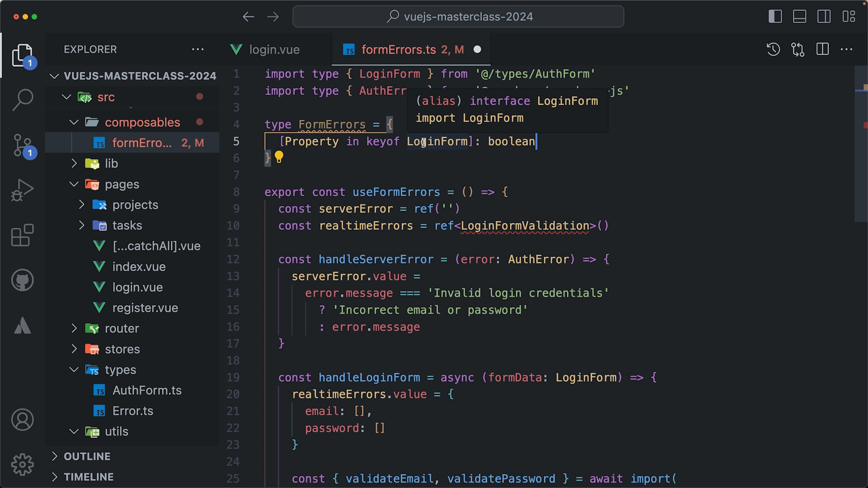Open Run and Debug view
Screen dimensions: 868x488
23,190
